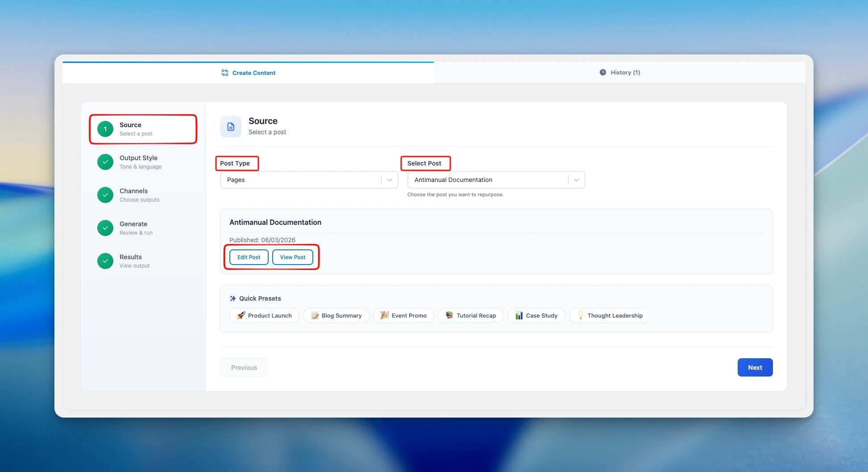Image resolution: width=868 pixels, height=472 pixels.
Task: Click the View Post button
Action: (293, 257)
